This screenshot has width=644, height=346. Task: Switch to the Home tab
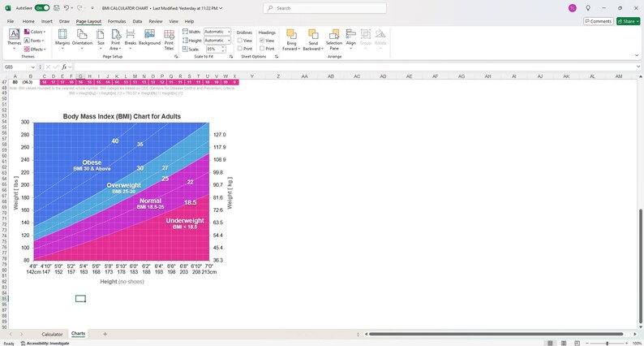(x=28, y=21)
